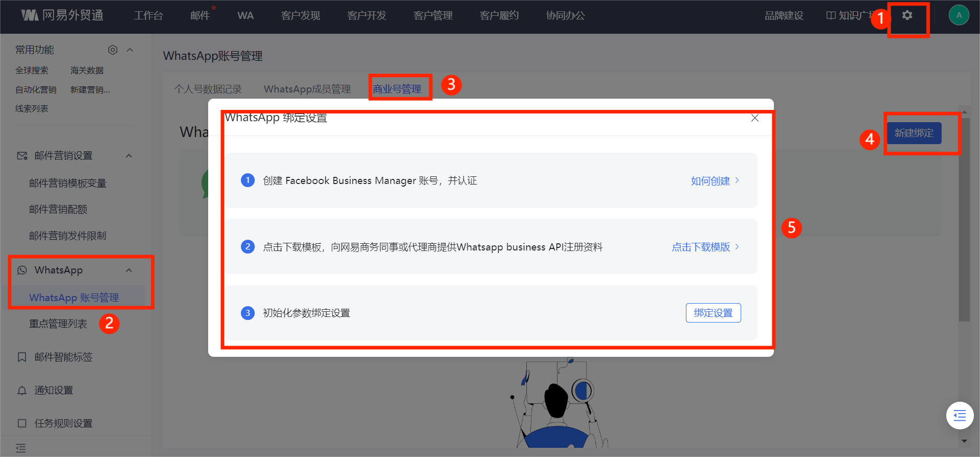Click the 通知设置 bell icon
Screen dimensions: 980x457
pyautogui.click(x=22, y=391)
